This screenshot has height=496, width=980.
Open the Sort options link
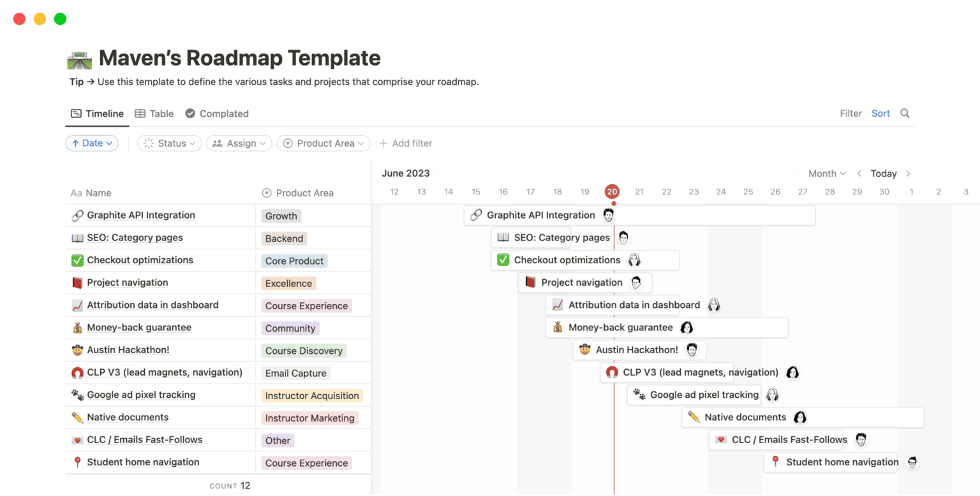(880, 113)
